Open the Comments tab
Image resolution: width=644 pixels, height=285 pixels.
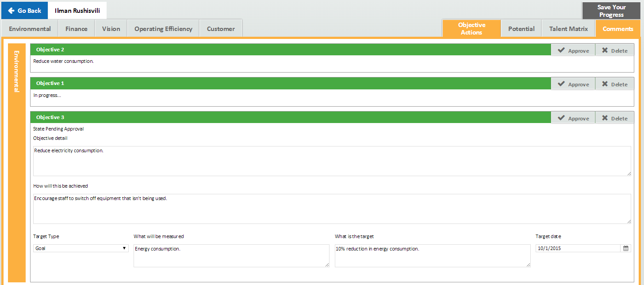point(618,29)
